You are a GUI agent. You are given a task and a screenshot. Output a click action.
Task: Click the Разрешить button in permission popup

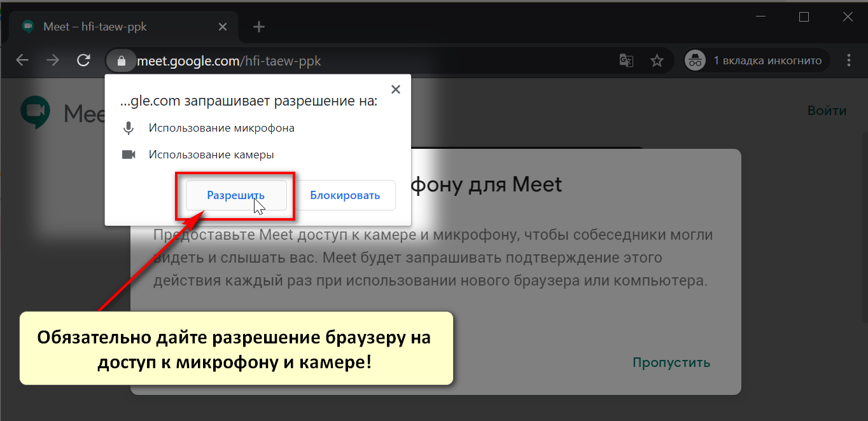(236, 195)
